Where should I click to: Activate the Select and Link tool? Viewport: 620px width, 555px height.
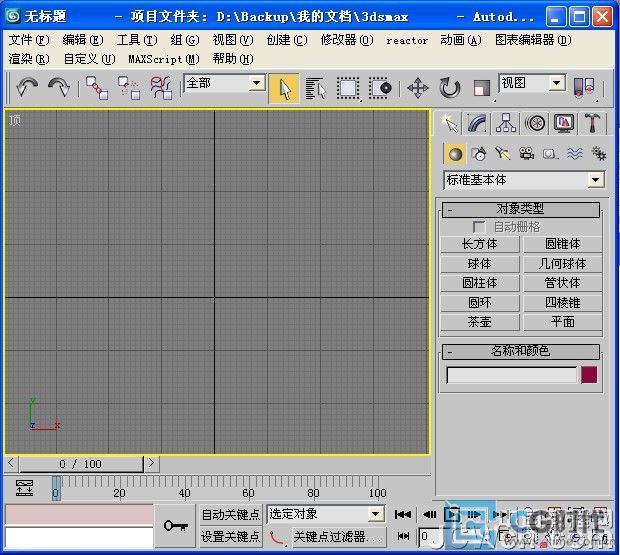pyautogui.click(x=97, y=88)
